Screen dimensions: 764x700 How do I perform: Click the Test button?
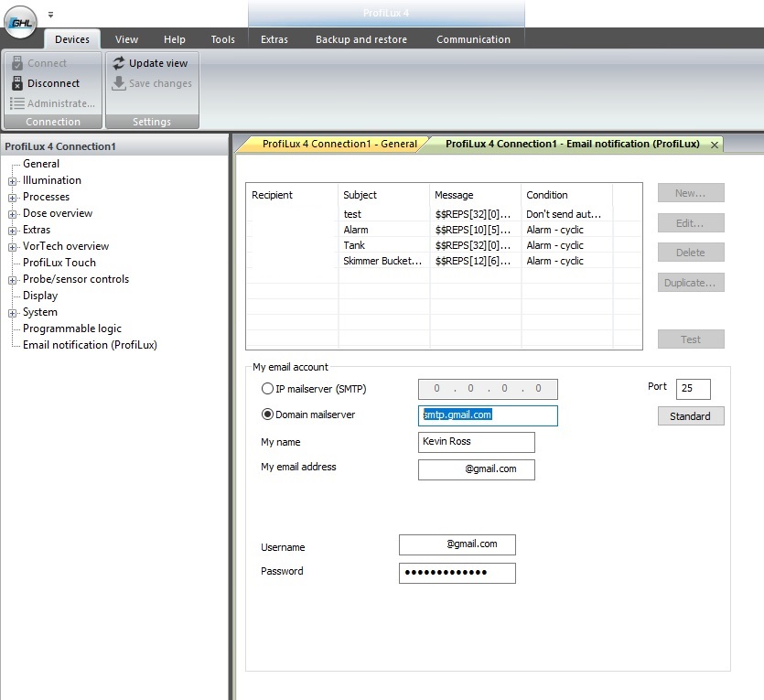[x=691, y=339]
